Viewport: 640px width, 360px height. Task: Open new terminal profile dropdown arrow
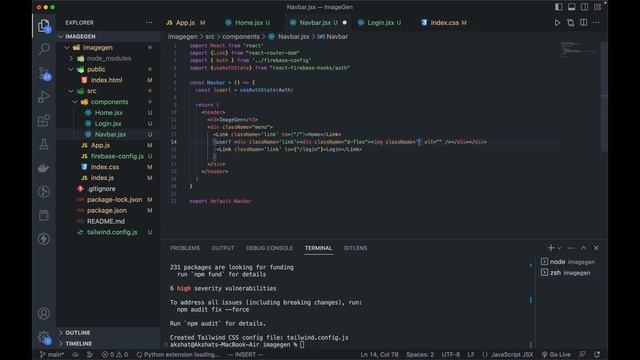pyautogui.click(x=559, y=248)
